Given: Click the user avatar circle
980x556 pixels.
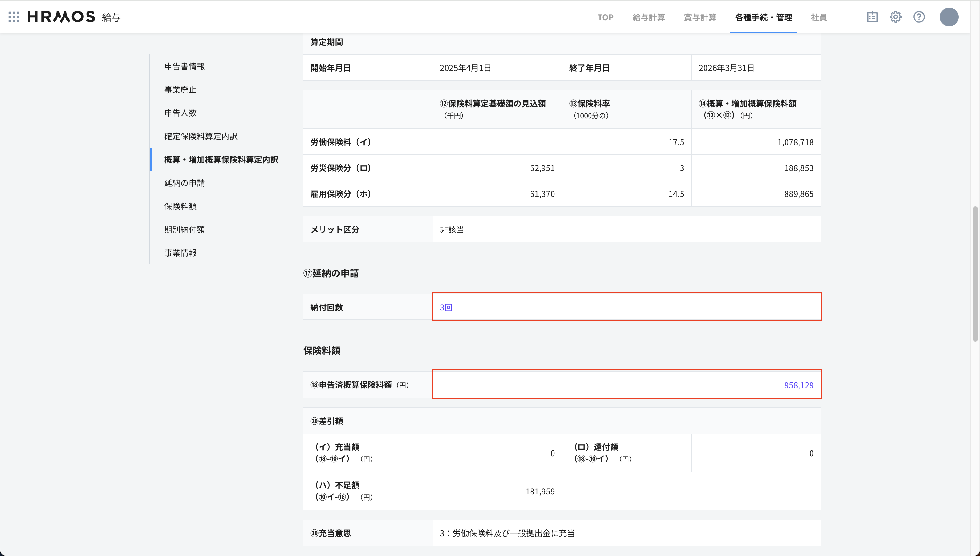Looking at the screenshot, I should 949,17.
